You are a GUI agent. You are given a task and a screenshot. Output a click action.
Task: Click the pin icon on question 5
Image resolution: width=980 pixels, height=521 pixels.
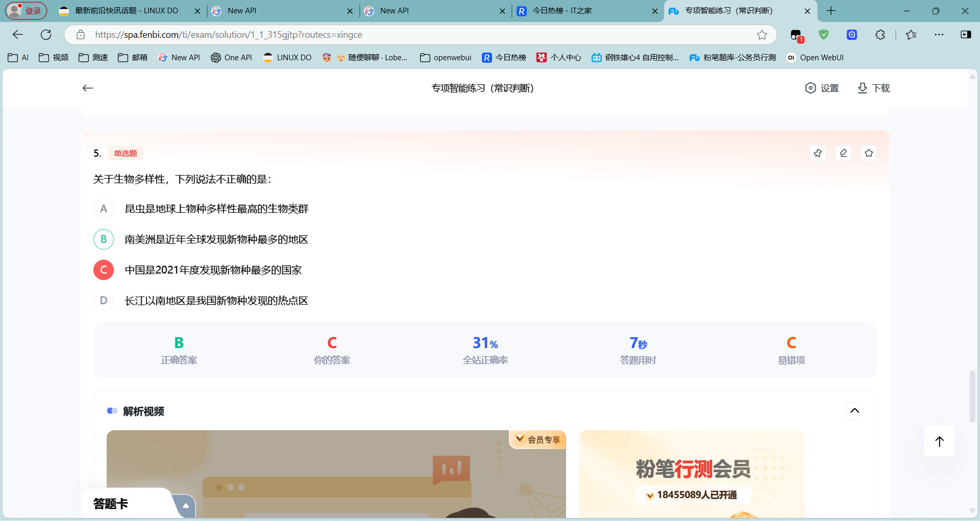tap(818, 153)
